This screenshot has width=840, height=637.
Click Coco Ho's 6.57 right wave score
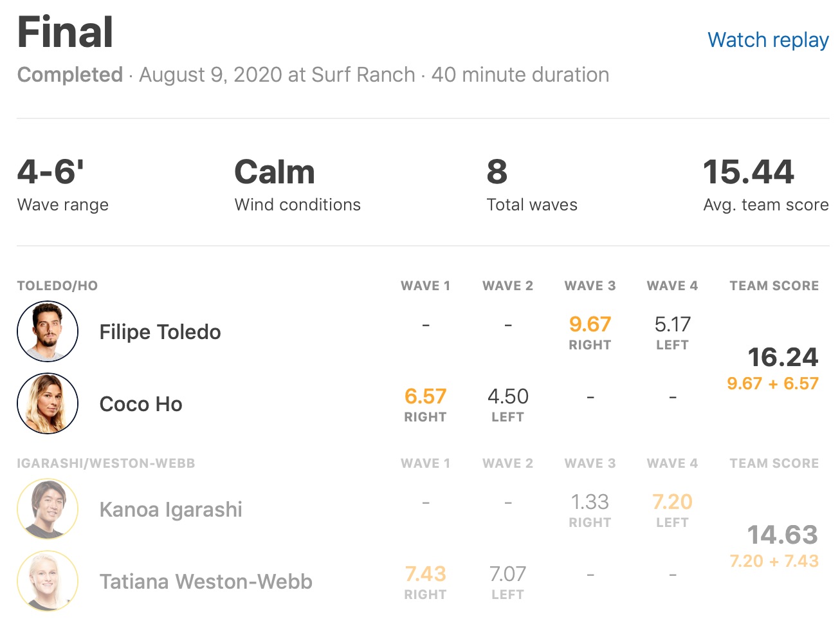pos(425,396)
